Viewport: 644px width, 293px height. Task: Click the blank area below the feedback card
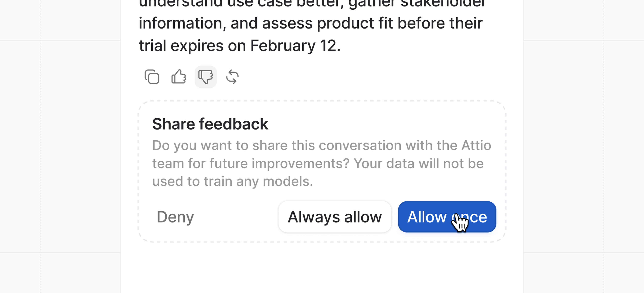[322, 270]
